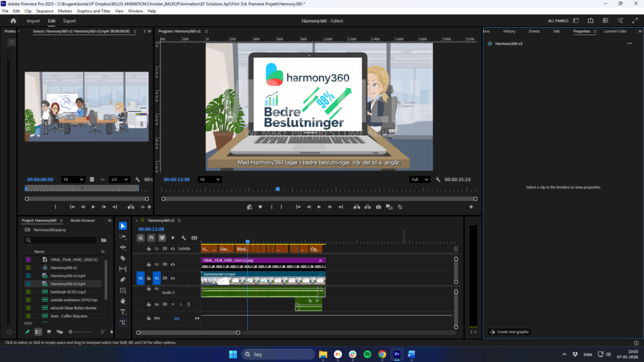Open Program monitor settings wrench
Viewport: 644px width, 362px height.
tap(438, 179)
